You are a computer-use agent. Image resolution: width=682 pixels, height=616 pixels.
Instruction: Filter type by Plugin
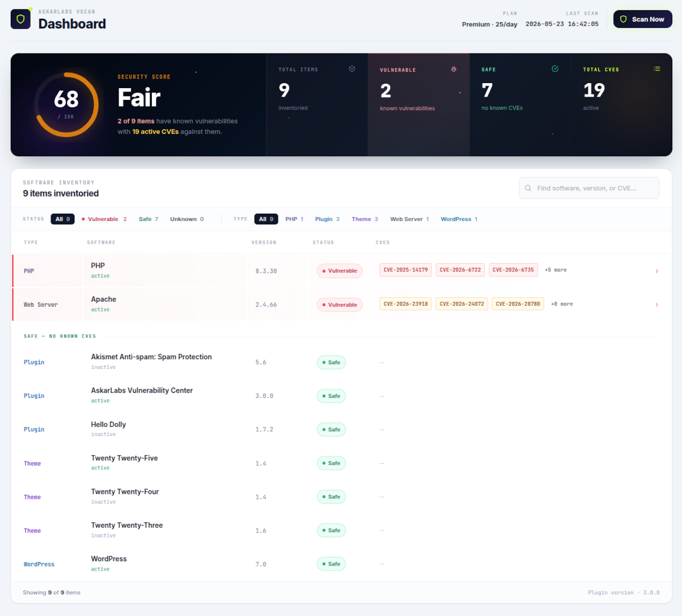coord(327,219)
